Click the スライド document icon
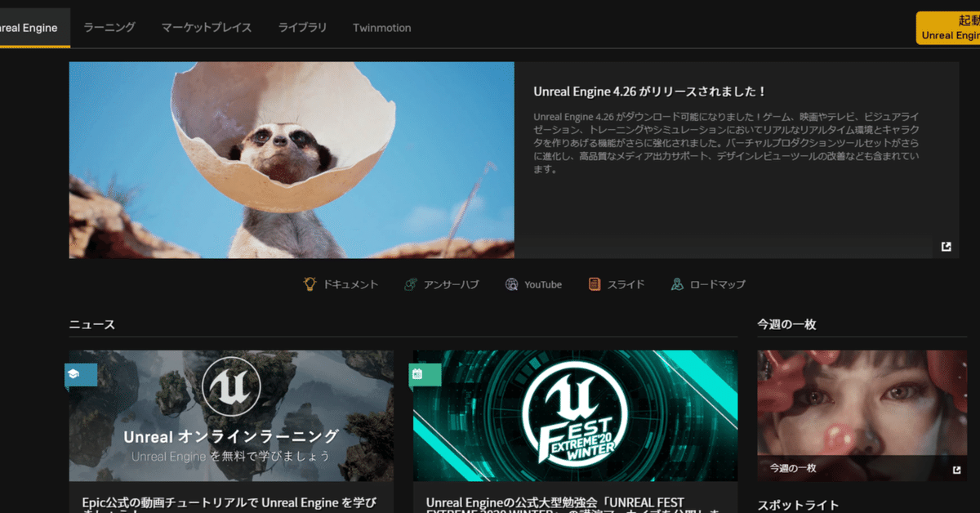This screenshot has height=513, width=980. click(x=595, y=284)
